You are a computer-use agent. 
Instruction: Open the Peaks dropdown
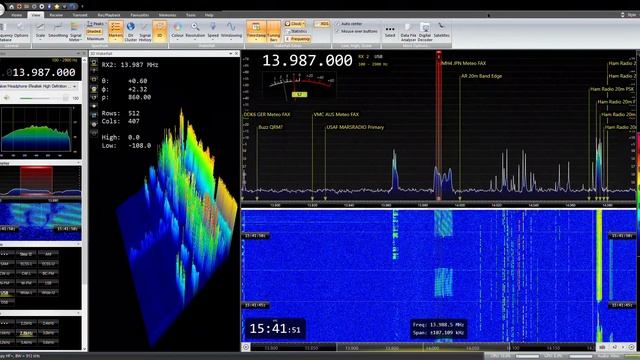(x=96, y=24)
